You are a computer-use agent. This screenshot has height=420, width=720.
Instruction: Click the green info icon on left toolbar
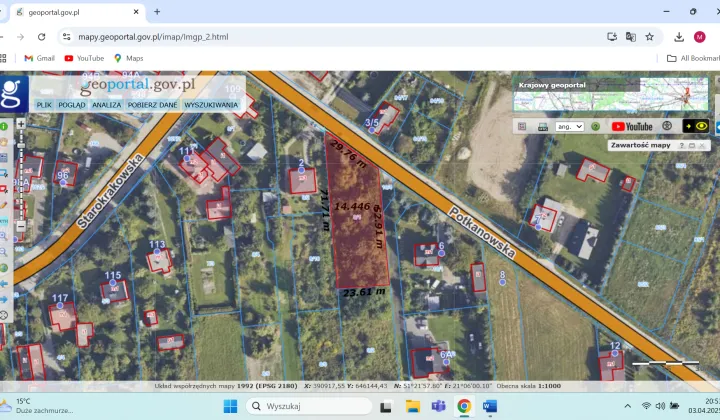5,127
